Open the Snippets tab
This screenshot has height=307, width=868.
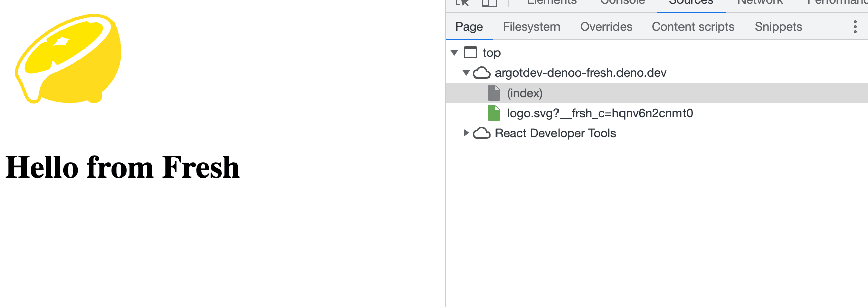(x=778, y=27)
